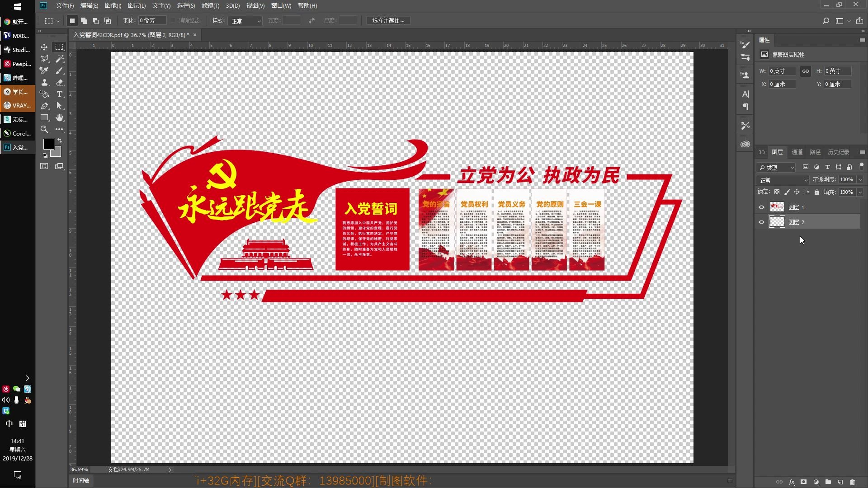Select the Brush tool

(x=59, y=70)
